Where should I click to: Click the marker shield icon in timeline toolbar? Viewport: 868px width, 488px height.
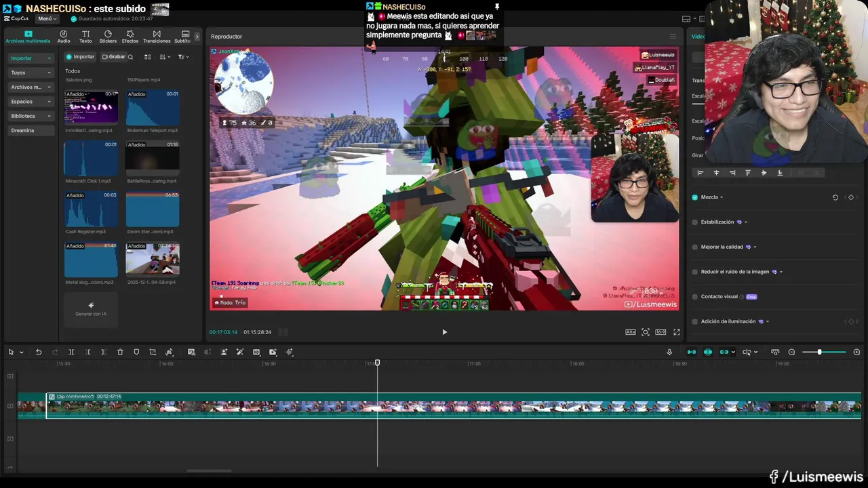click(x=136, y=352)
